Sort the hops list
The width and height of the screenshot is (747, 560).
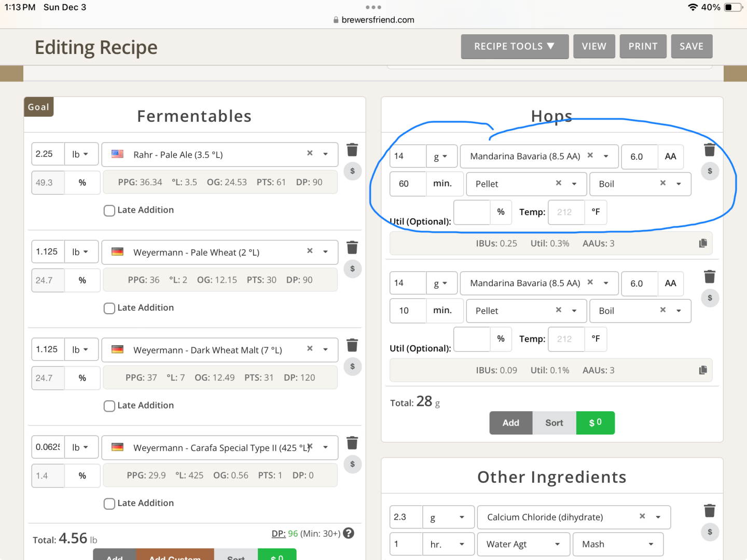(x=554, y=423)
